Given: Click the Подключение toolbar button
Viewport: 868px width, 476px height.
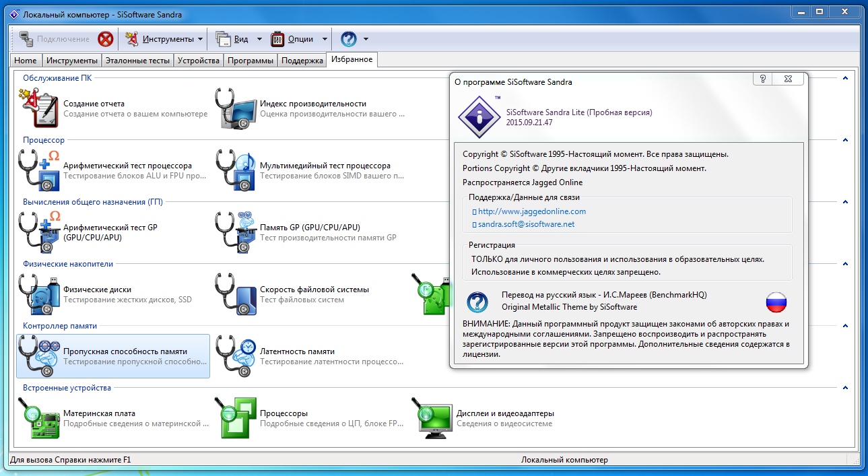Looking at the screenshot, I should click(55, 39).
